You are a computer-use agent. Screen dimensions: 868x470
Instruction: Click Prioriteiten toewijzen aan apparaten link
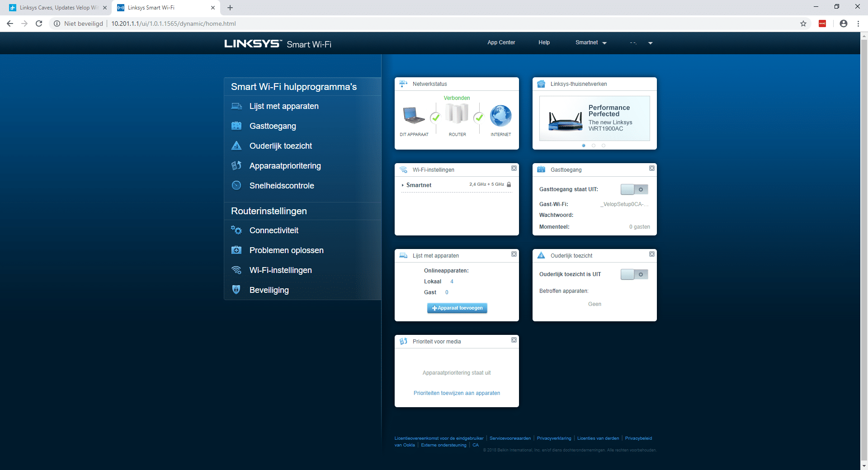pyautogui.click(x=457, y=393)
